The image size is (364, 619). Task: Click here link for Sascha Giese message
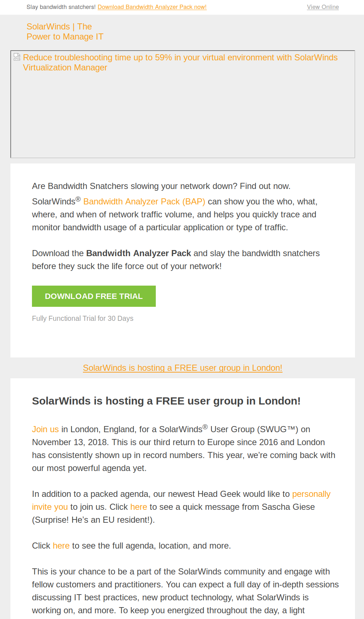(139, 507)
